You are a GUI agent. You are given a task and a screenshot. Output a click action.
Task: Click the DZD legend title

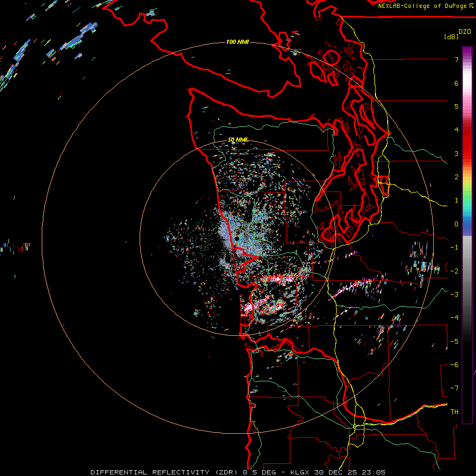point(465,32)
